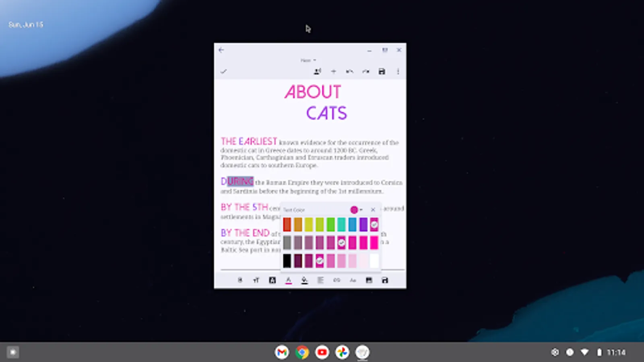Insert a hyperlink with the link icon
The width and height of the screenshot is (644, 362).
(x=337, y=280)
